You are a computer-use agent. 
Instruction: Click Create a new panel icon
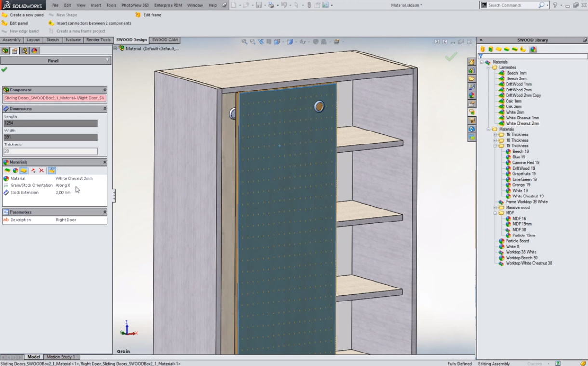(5, 15)
